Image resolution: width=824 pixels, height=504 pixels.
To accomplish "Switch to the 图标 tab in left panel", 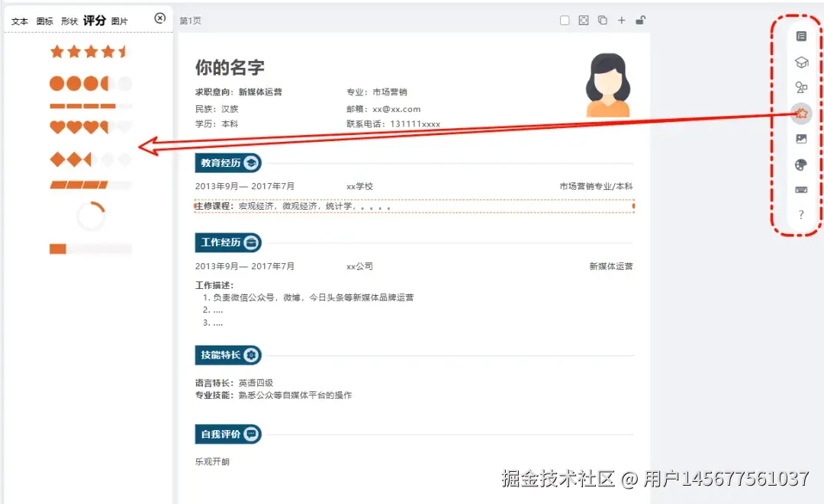I will tap(43, 21).
